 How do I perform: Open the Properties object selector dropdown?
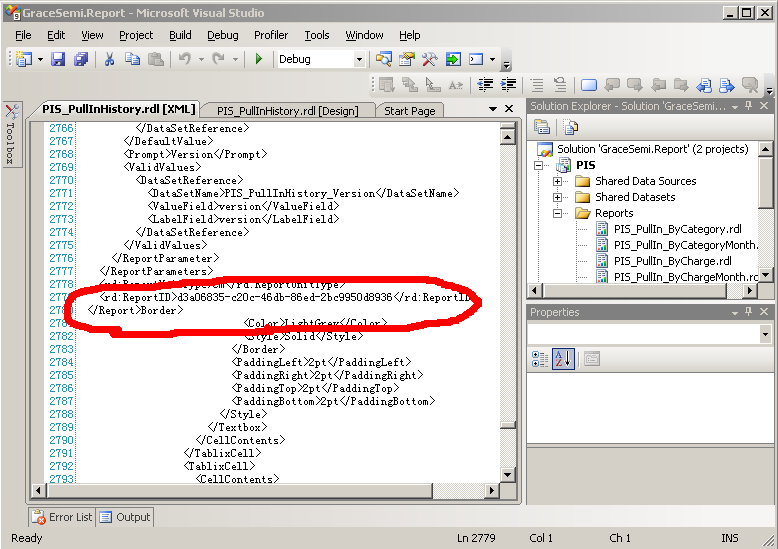(765, 334)
